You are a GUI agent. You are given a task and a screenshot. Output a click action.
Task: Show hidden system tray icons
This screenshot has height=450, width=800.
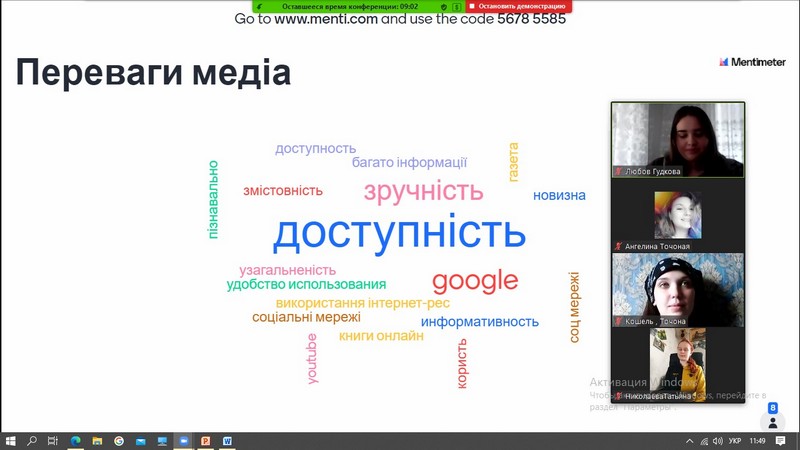point(690,441)
